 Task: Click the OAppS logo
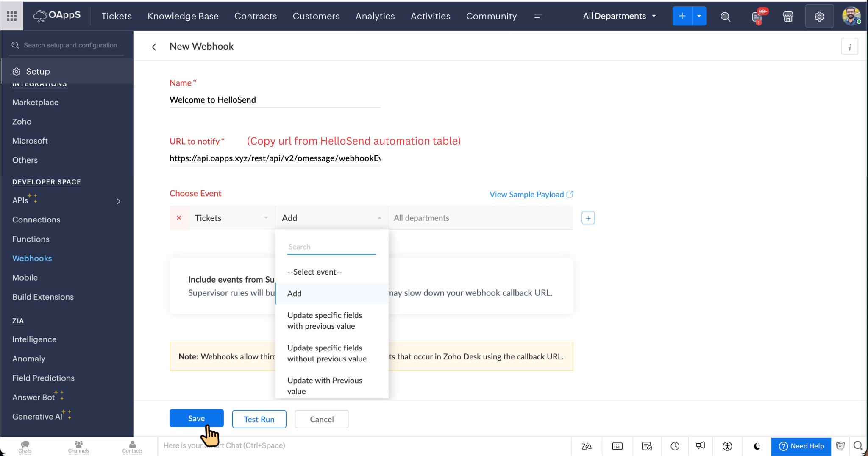57,16
